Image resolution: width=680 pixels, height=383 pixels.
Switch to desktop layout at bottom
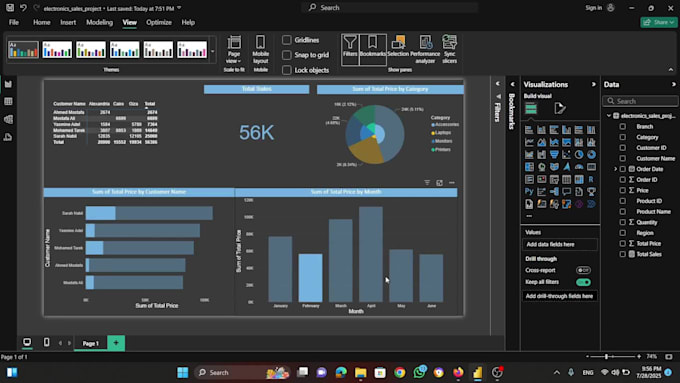click(27, 342)
